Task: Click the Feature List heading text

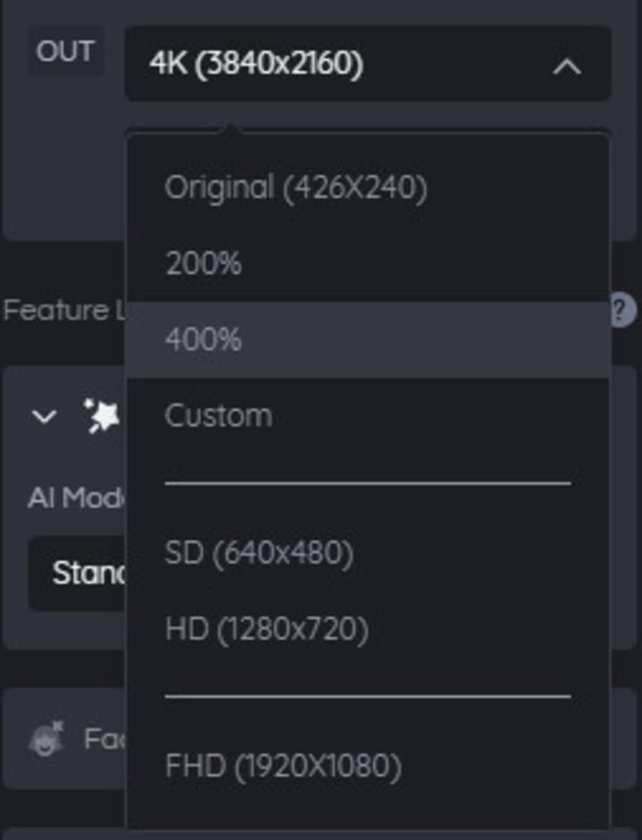Action: 55,310
